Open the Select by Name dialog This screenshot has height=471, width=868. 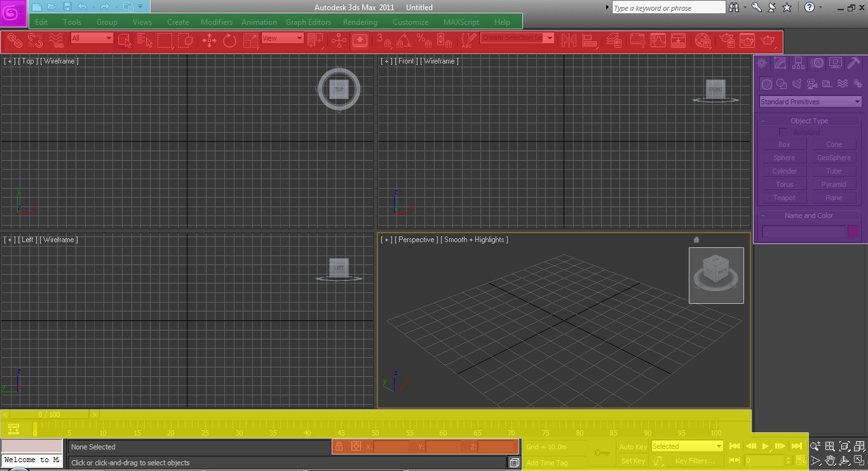coord(145,41)
